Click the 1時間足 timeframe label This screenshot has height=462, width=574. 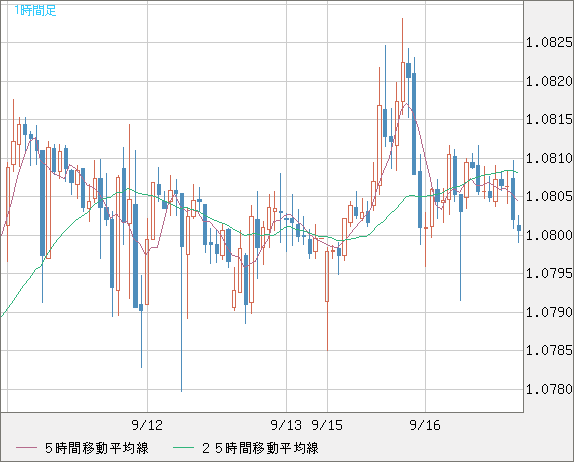35,10
